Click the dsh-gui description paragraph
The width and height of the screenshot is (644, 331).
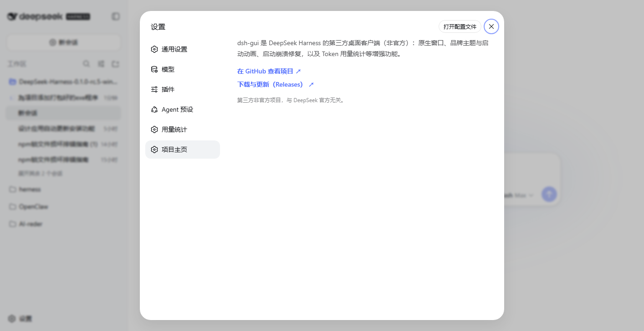click(363, 48)
